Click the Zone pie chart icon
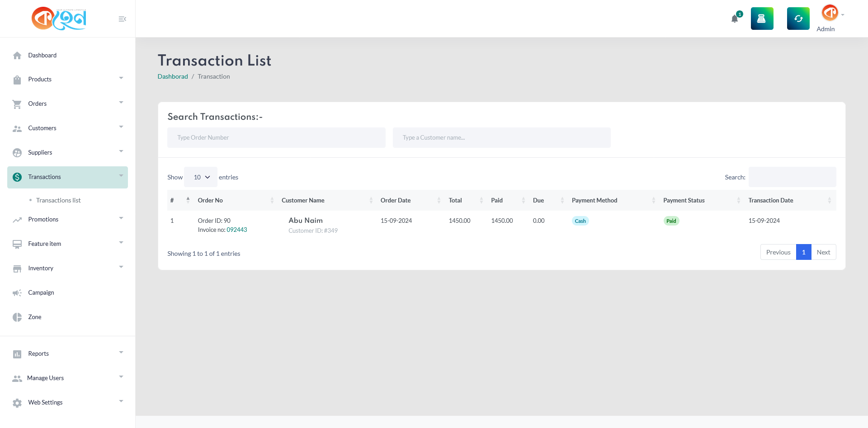 pyautogui.click(x=17, y=317)
